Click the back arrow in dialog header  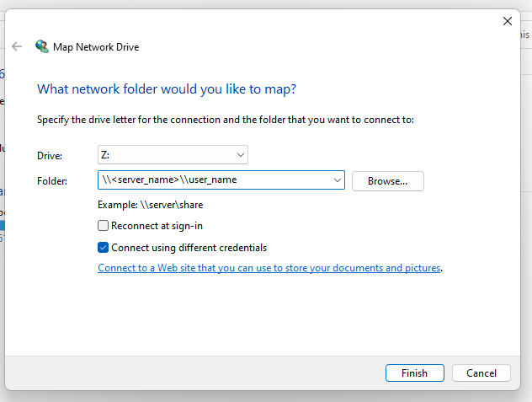pos(17,47)
